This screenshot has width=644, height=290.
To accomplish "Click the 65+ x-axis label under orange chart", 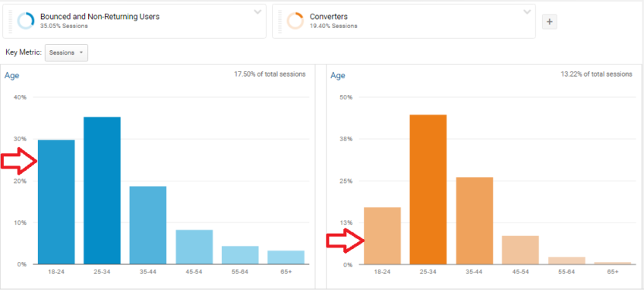I will pyautogui.click(x=612, y=272).
